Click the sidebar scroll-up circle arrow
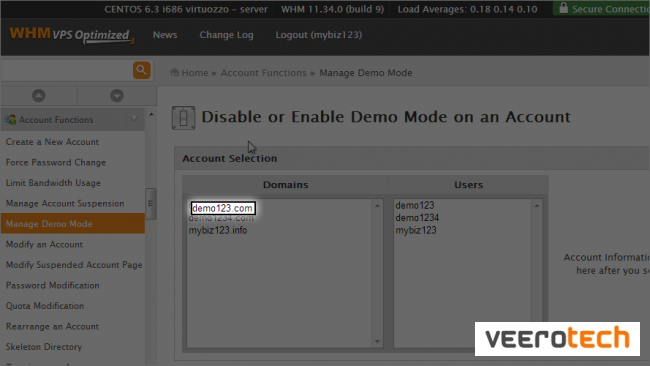Viewport: 650px width, 366px height. point(39,96)
